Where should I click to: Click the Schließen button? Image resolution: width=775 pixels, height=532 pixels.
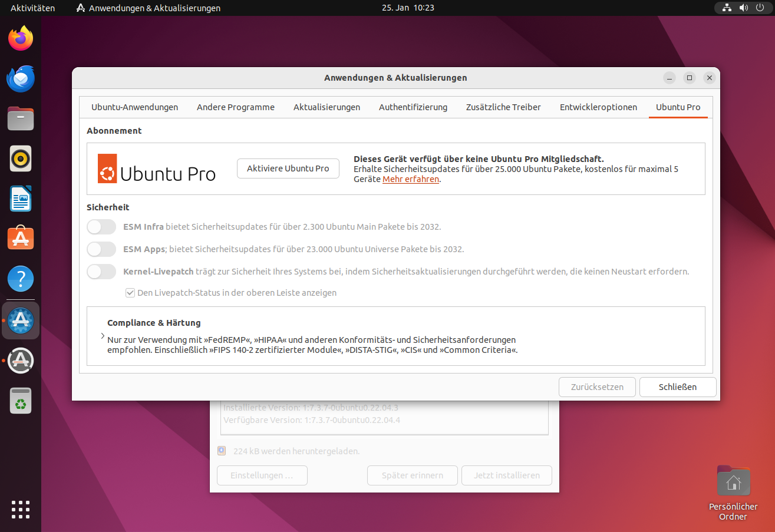(x=678, y=387)
